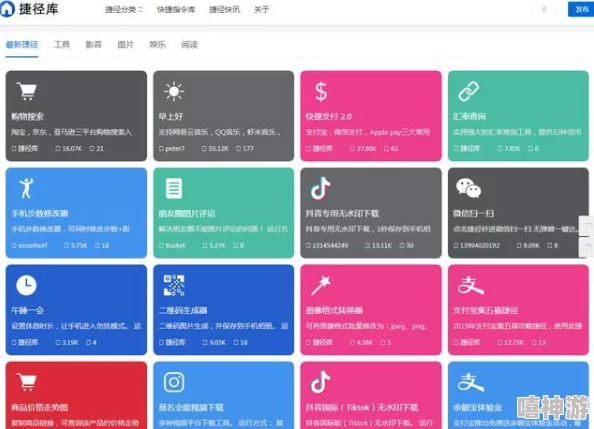
Task: Open the 图像格式转换器 shortcut title
Action: pos(334,310)
